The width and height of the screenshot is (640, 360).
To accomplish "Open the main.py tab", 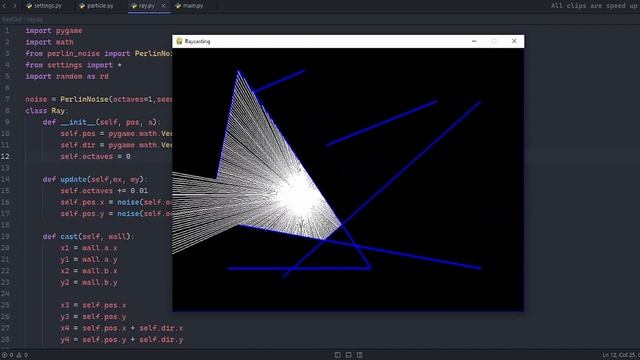I will click(189, 6).
